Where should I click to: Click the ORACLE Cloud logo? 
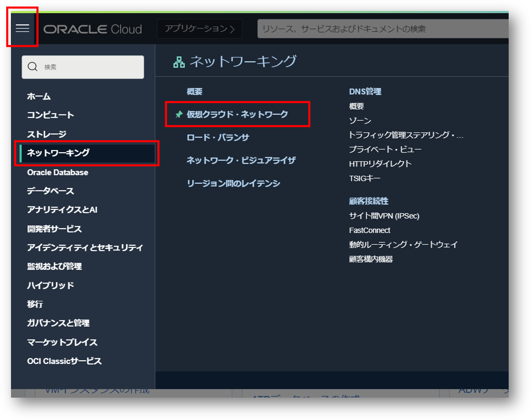point(93,29)
